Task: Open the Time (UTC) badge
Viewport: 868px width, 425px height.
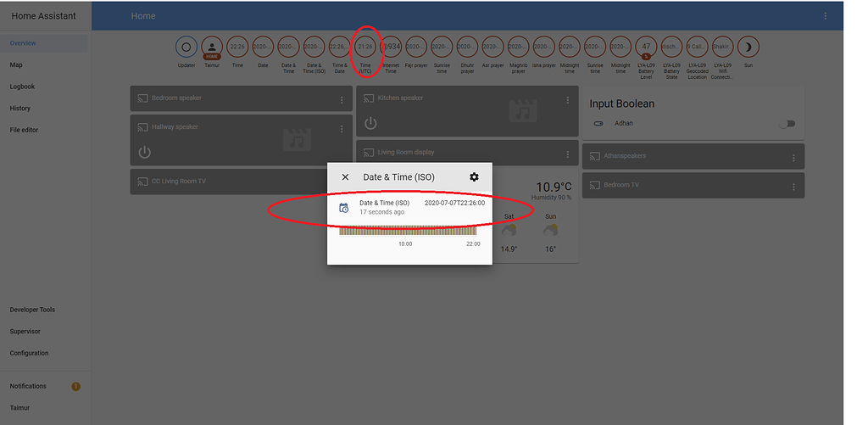Action: point(364,48)
